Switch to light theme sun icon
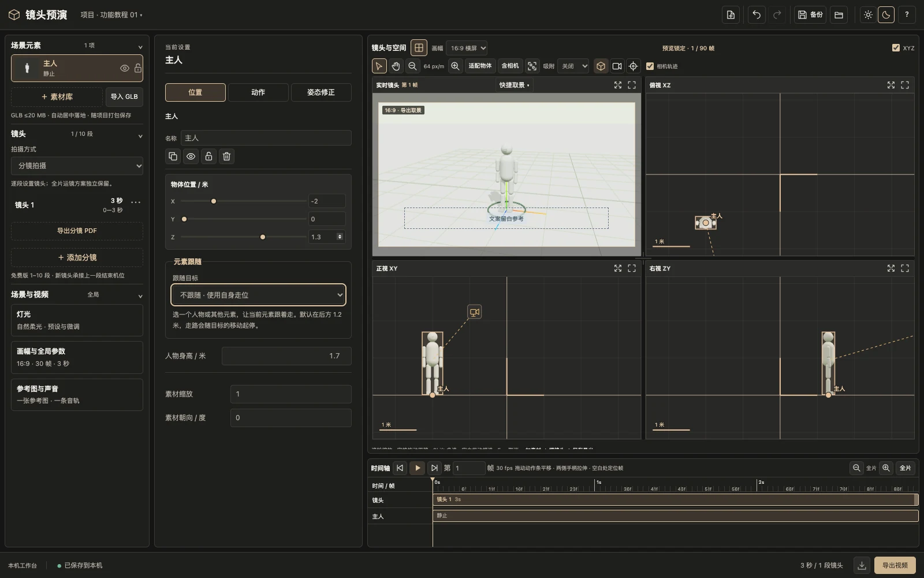The height and width of the screenshot is (578, 924). click(x=868, y=15)
